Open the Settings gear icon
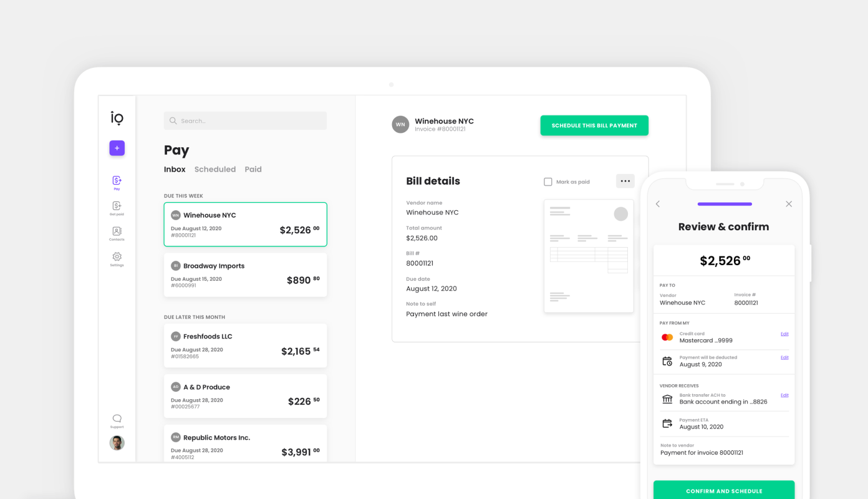Image resolution: width=868 pixels, height=499 pixels. (x=117, y=257)
